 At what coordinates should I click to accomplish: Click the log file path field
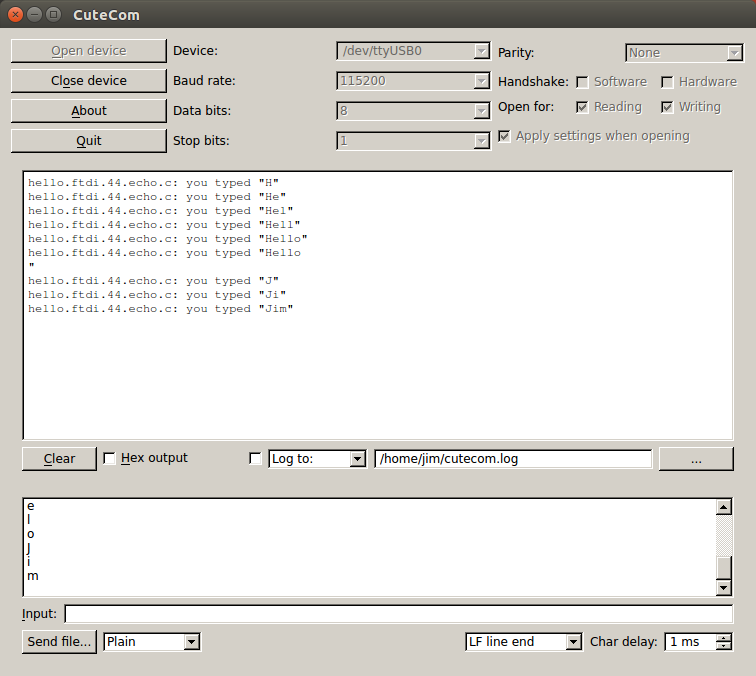pos(513,459)
